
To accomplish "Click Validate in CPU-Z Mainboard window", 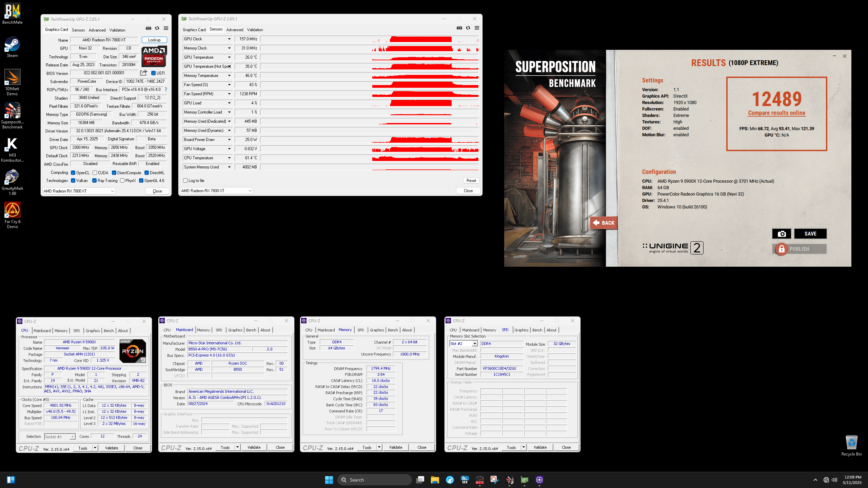I will tap(254, 447).
